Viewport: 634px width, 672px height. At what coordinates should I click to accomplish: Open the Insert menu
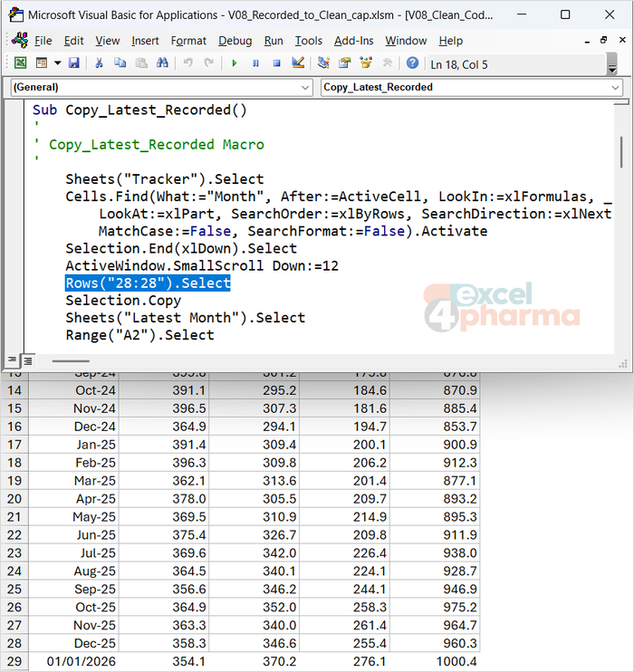coord(145,41)
